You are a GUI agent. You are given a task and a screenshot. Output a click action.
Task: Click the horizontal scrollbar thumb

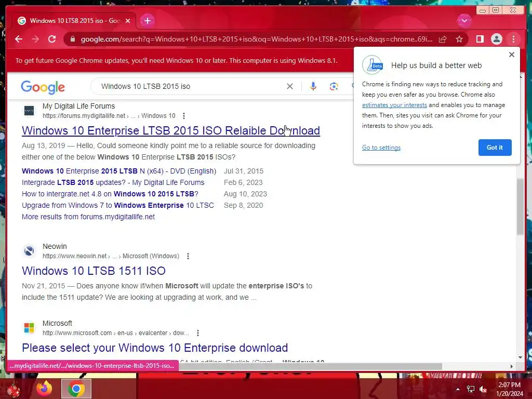click(311, 366)
